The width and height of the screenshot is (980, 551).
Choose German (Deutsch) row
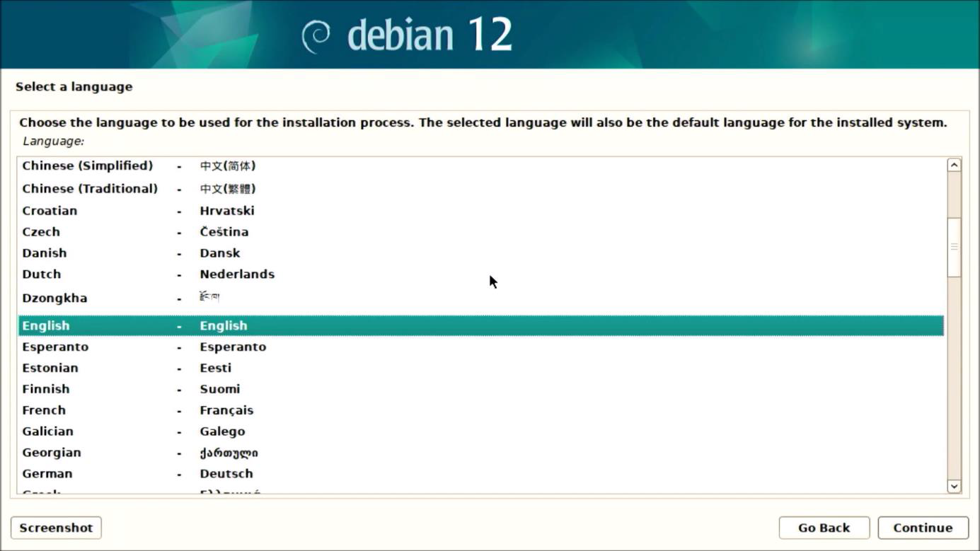click(481, 475)
